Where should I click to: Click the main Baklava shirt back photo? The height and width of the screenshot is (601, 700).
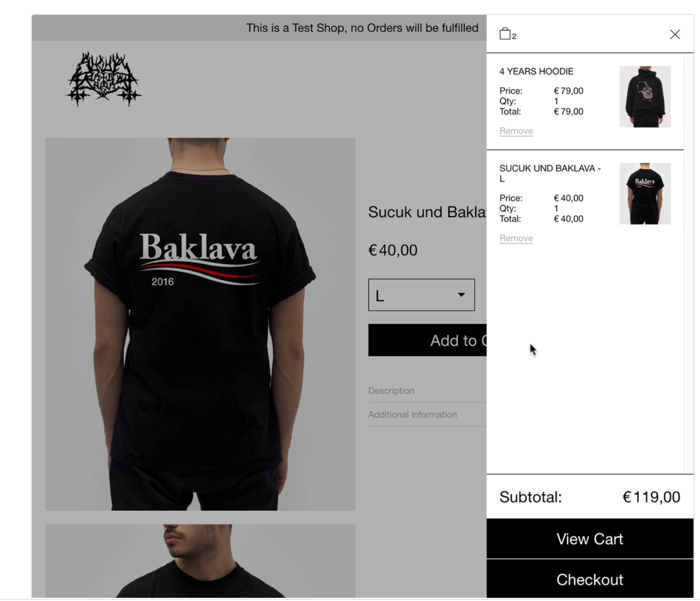200,324
